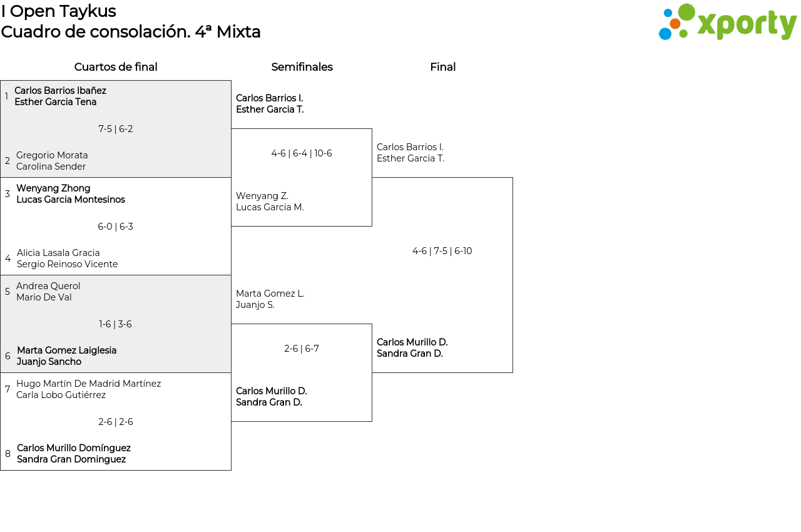Open the 1-6 | 3-6 match result
801x532 pixels.
(x=116, y=324)
